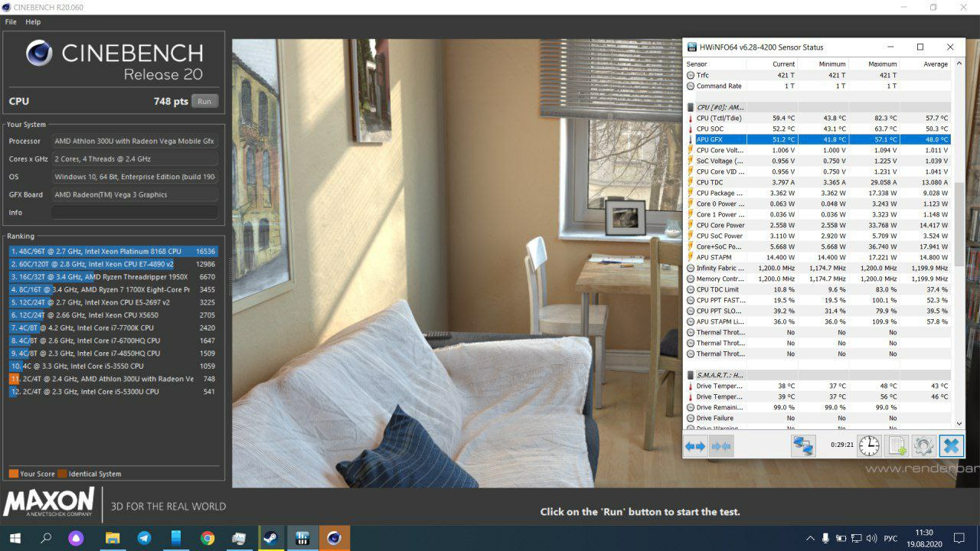Screen dimensions: 980x551
Task: Click the Sensor column header in HWiNFO
Action: tap(714, 64)
